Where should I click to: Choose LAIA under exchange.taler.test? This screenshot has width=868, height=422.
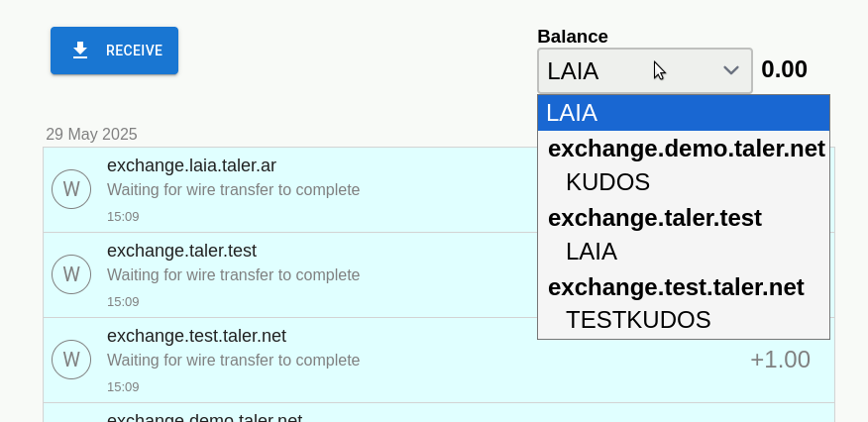(592, 252)
